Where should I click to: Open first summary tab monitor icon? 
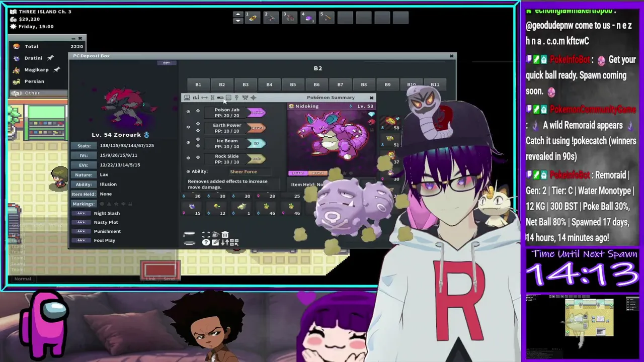pyautogui.click(x=187, y=98)
